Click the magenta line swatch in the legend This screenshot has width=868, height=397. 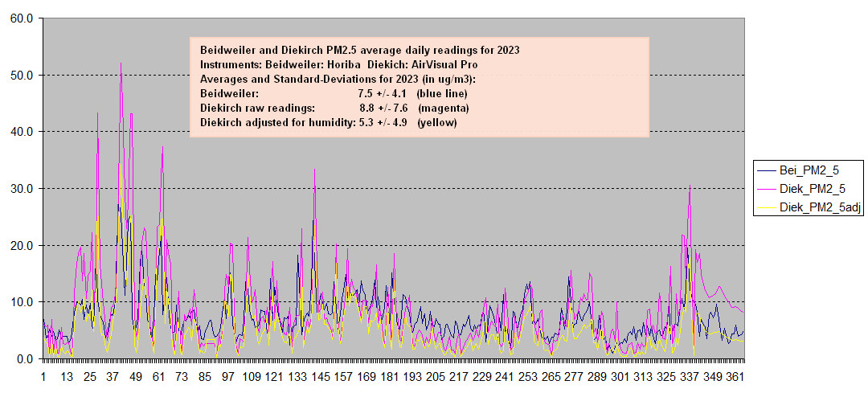point(766,189)
